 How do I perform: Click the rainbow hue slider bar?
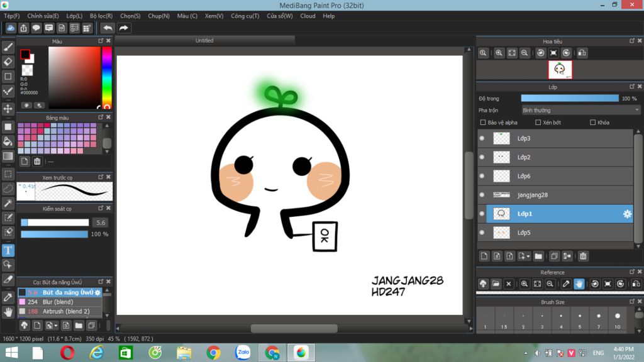click(x=107, y=77)
